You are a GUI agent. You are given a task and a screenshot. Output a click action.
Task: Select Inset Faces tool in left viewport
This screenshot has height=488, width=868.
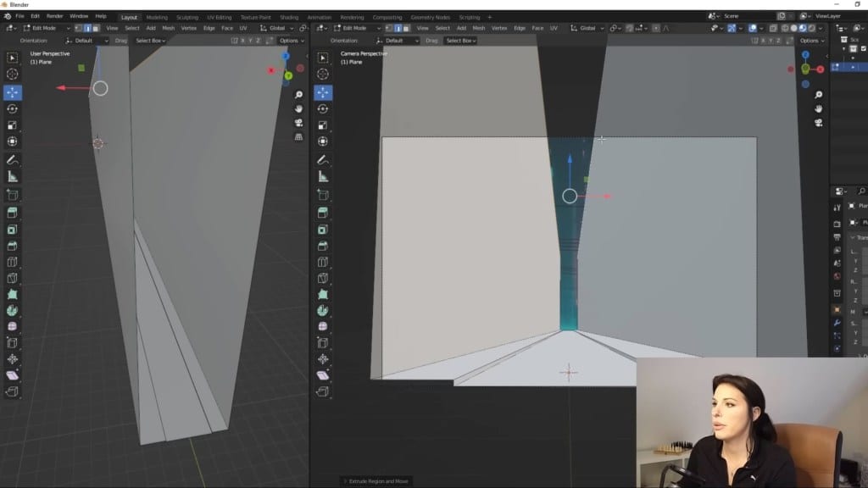[12, 230]
